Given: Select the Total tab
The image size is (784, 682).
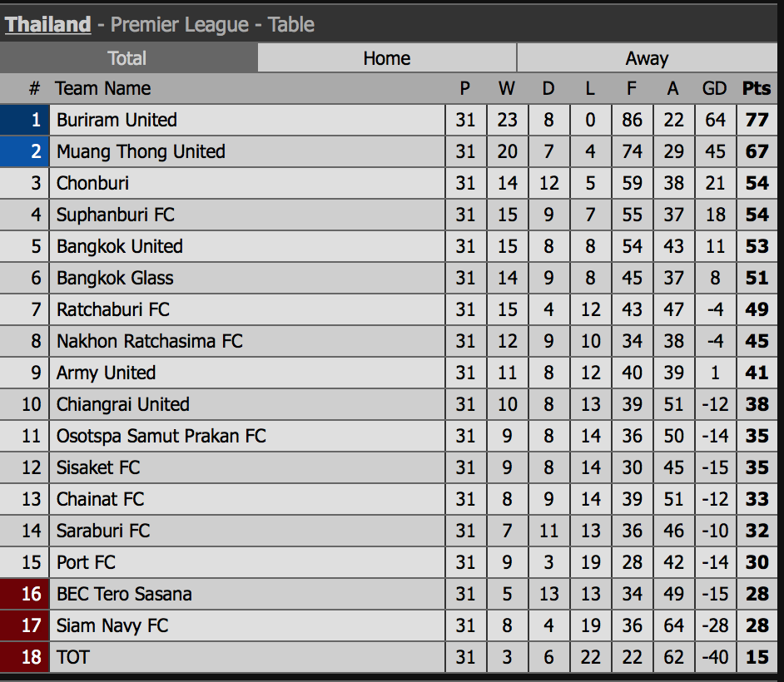Looking at the screenshot, I should click(x=128, y=58).
